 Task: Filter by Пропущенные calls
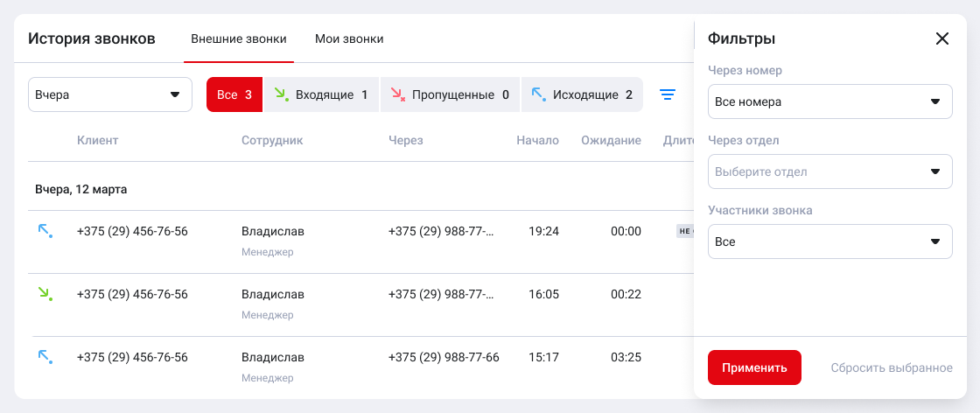click(450, 94)
